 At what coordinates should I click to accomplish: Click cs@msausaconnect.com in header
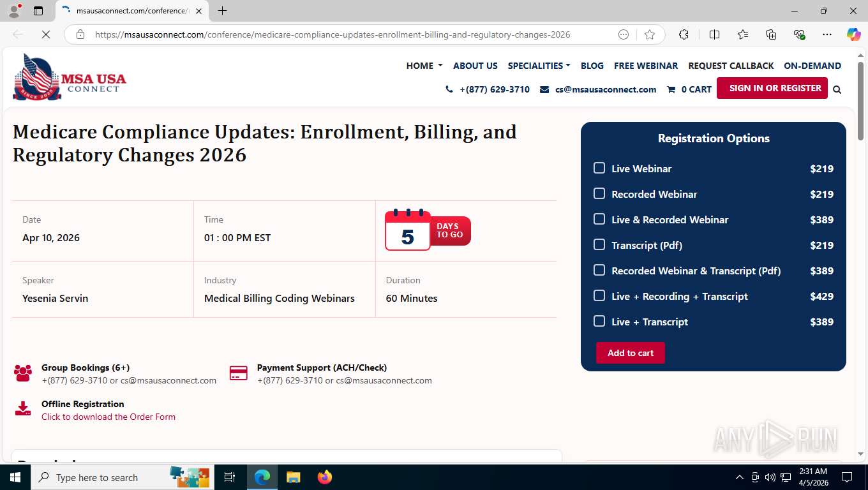(606, 89)
